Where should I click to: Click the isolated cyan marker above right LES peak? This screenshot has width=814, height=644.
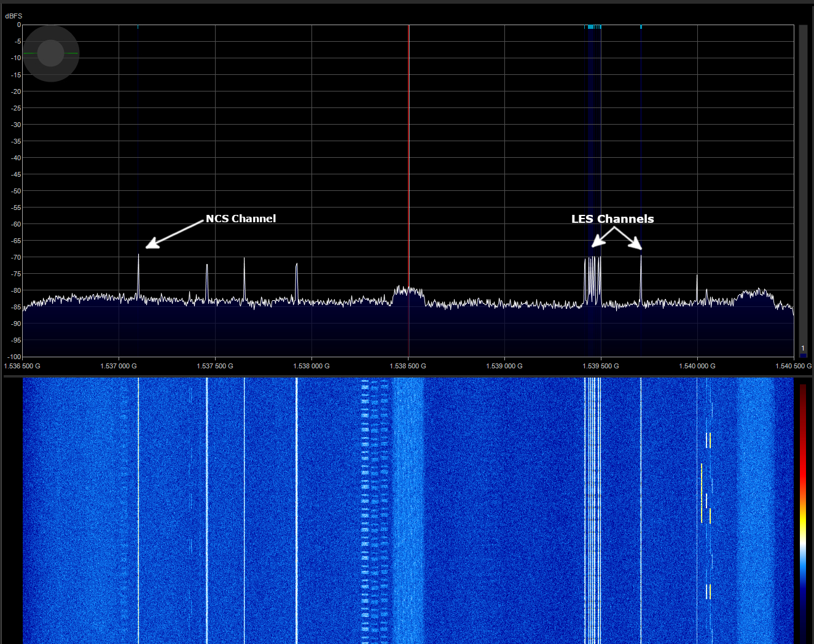click(641, 27)
